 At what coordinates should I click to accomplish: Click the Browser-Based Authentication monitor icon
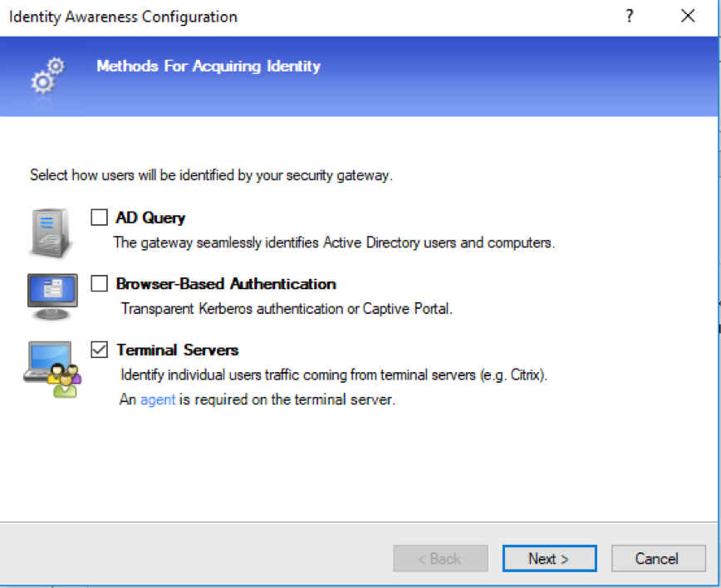(52, 296)
